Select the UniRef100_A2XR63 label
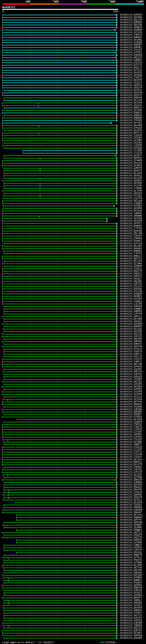 click(x=131, y=165)
